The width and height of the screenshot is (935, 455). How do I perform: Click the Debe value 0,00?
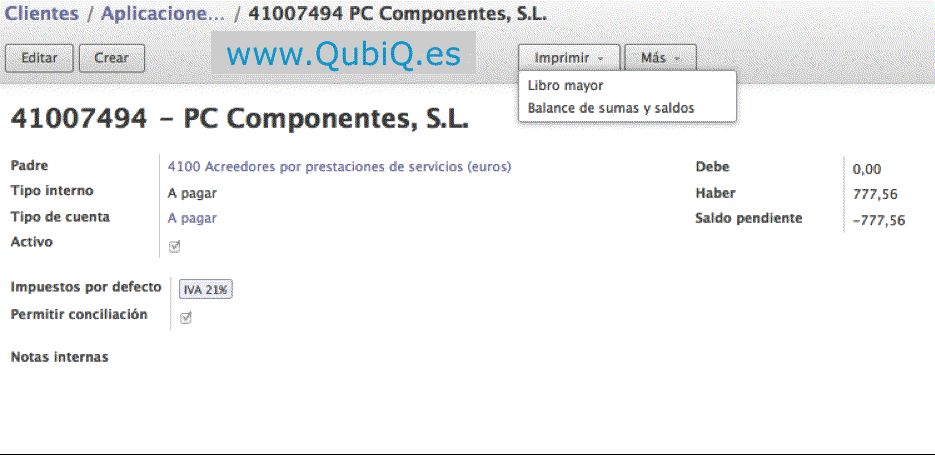click(x=866, y=170)
